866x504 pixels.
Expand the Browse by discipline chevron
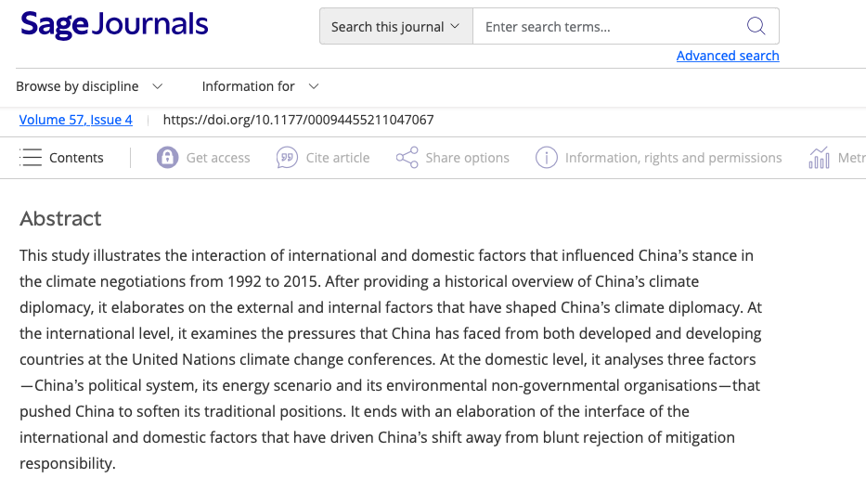pos(158,86)
